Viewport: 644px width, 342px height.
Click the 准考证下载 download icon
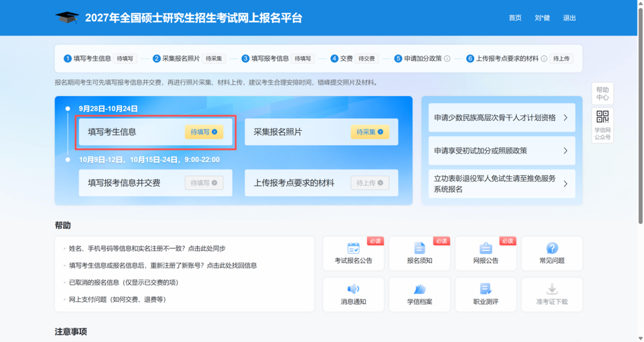(x=552, y=289)
